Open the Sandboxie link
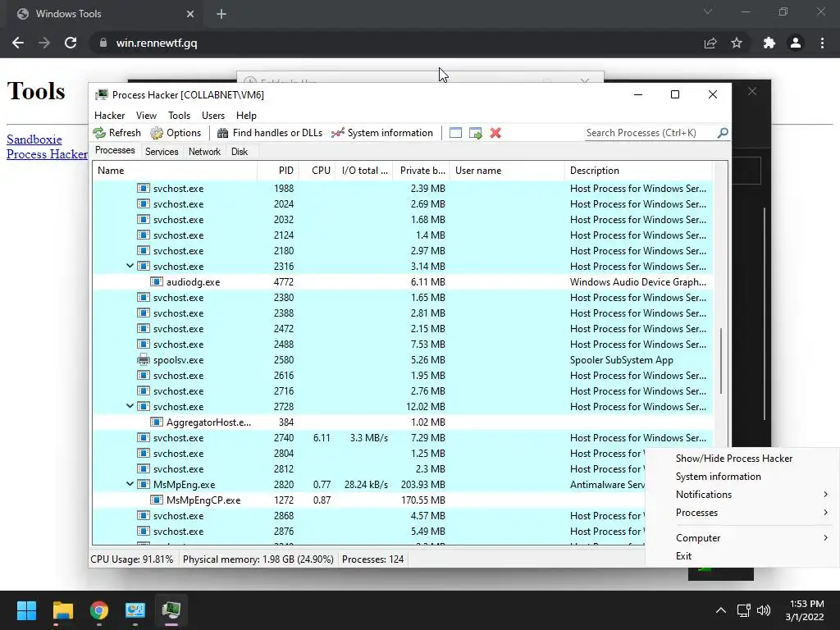The width and height of the screenshot is (840, 630). click(34, 139)
